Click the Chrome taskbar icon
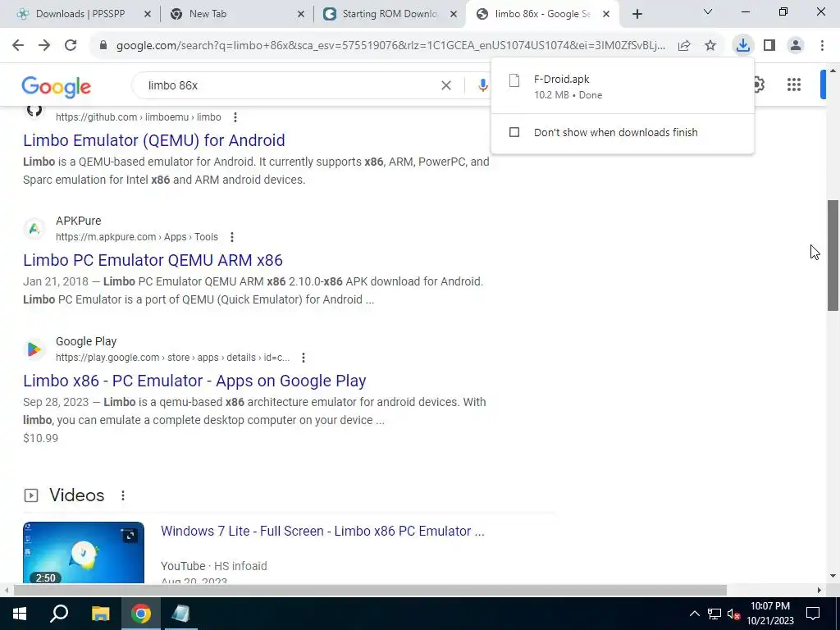The height and width of the screenshot is (630, 840). 141,614
